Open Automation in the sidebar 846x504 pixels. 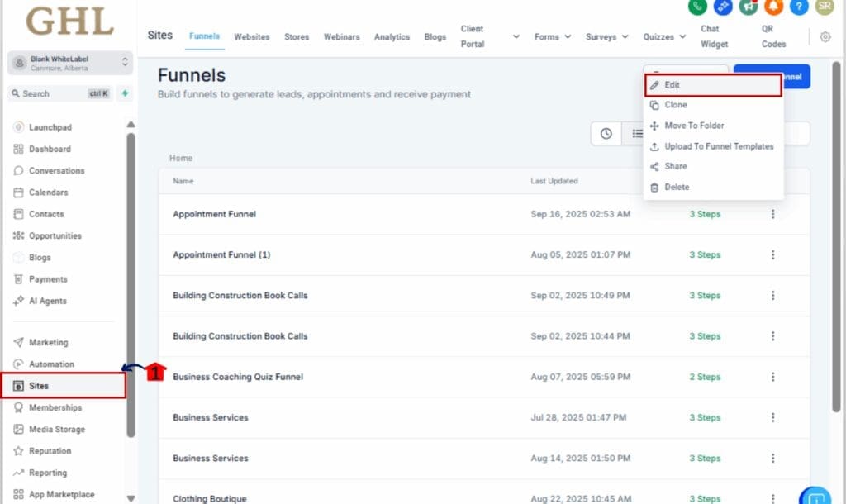pos(51,364)
